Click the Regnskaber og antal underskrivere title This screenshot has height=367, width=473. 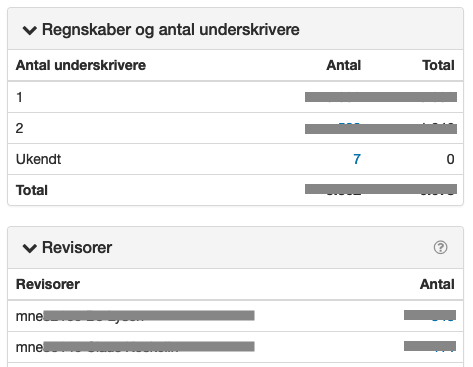pos(171,30)
